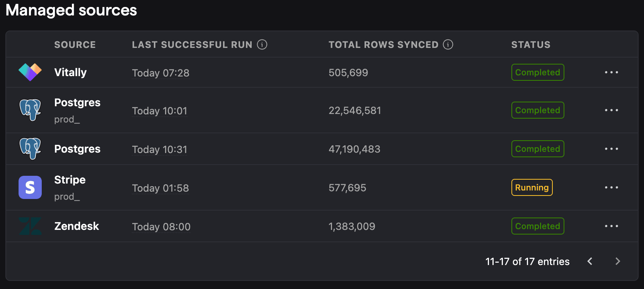Click the Vitally logo icon
The width and height of the screenshot is (644, 289).
tap(30, 72)
